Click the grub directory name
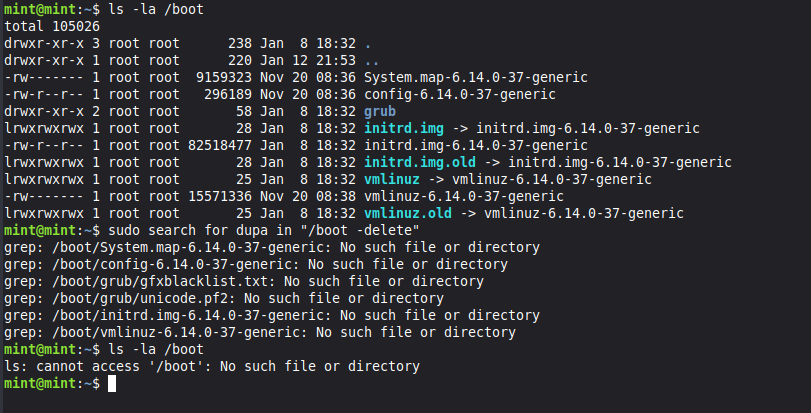Viewport: 811px width, 413px height. (x=380, y=111)
